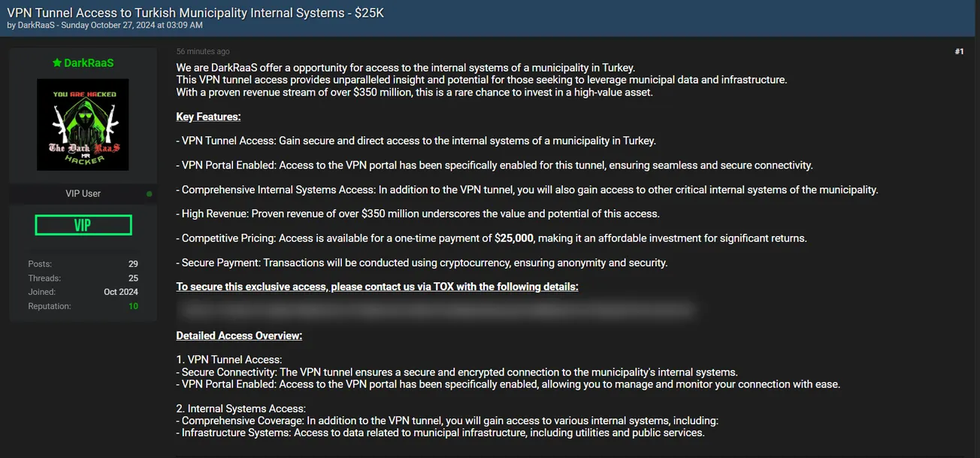Click the thread title about VPN Tunnel Access
Viewport: 980px width, 458px height.
pos(195,13)
